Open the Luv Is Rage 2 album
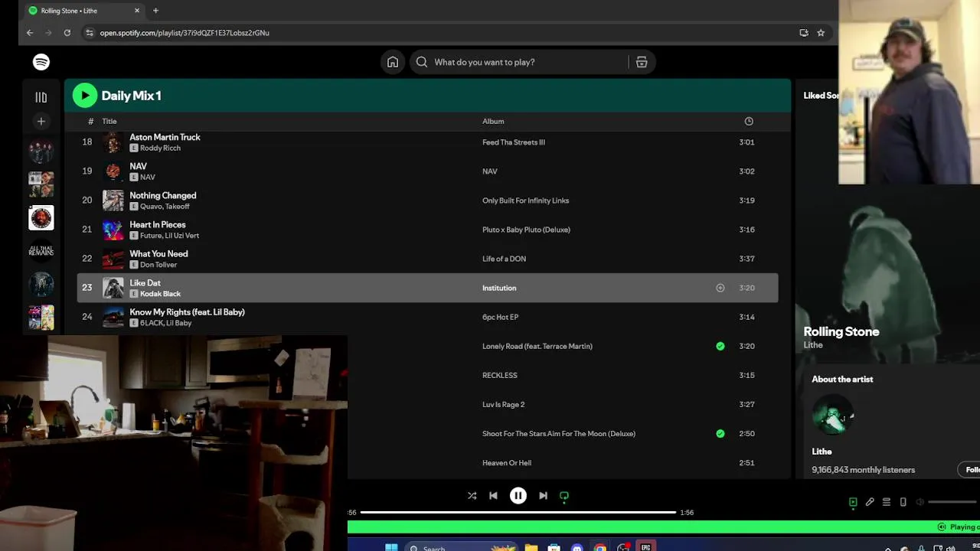The image size is (980, 551). (x=503, y=405)
